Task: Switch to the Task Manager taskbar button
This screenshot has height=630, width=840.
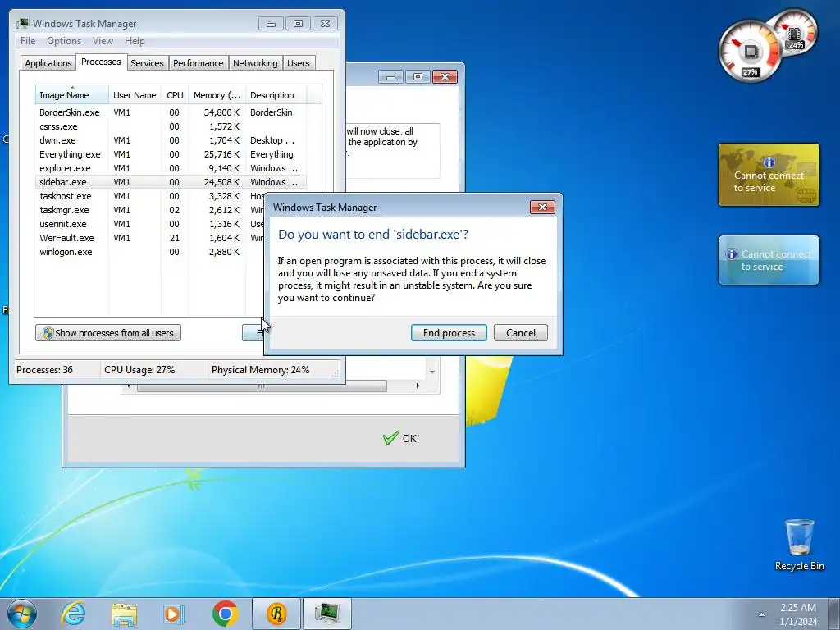Action: 327,614
